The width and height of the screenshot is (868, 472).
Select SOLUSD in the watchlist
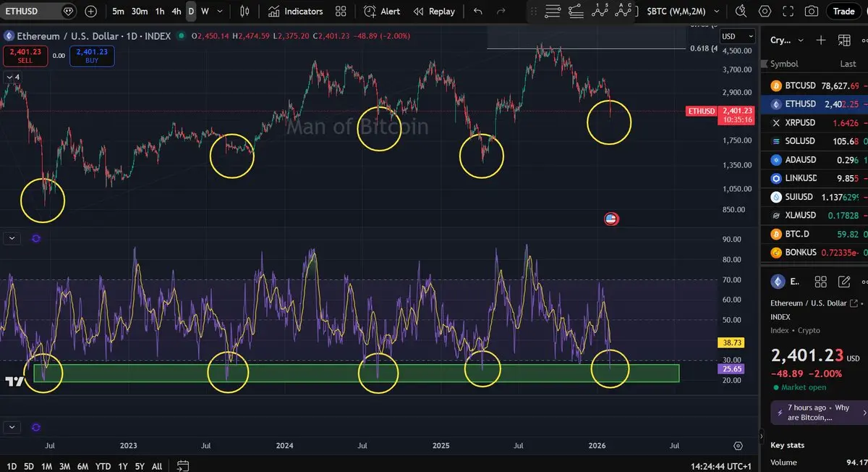pyautogui.click(x=816, y=141)
